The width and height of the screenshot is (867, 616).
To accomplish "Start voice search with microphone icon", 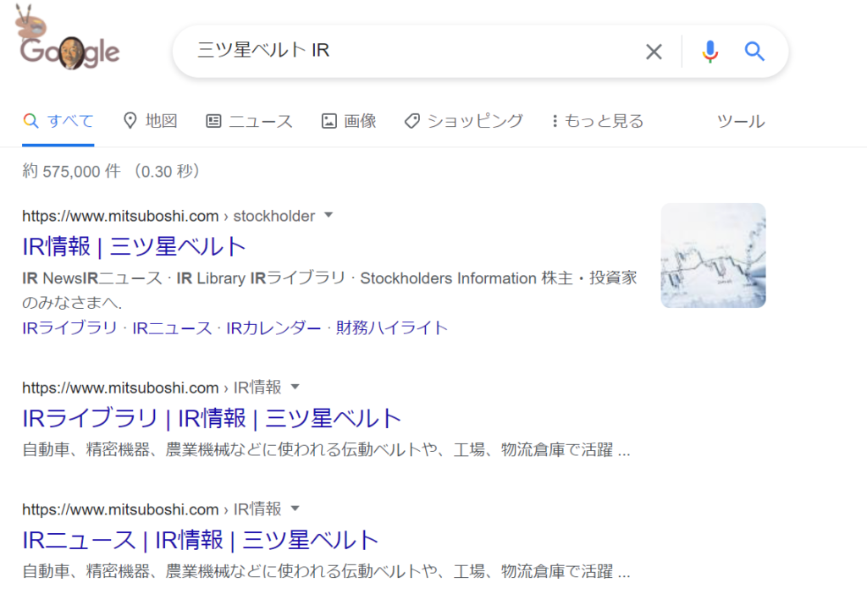I will [710, 52].
